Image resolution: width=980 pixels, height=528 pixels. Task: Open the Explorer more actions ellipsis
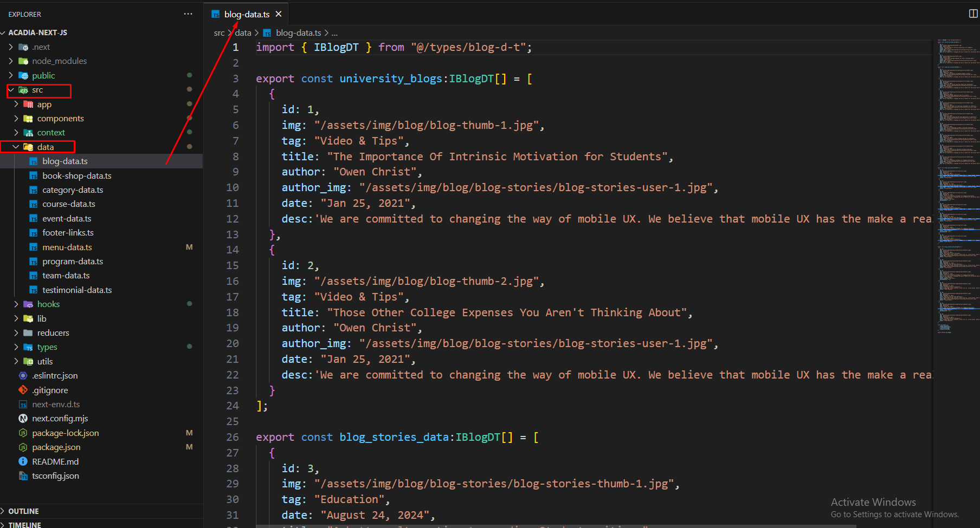tap(188, 14)
